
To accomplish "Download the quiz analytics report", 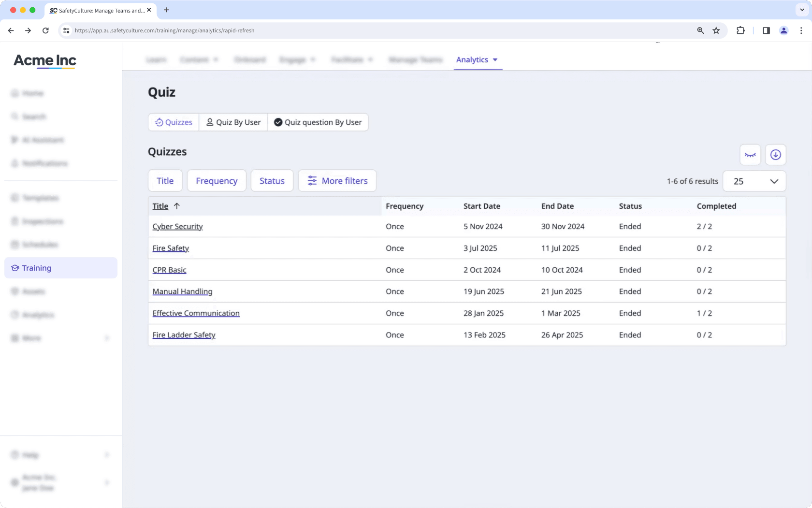I will tap(775, 155).
